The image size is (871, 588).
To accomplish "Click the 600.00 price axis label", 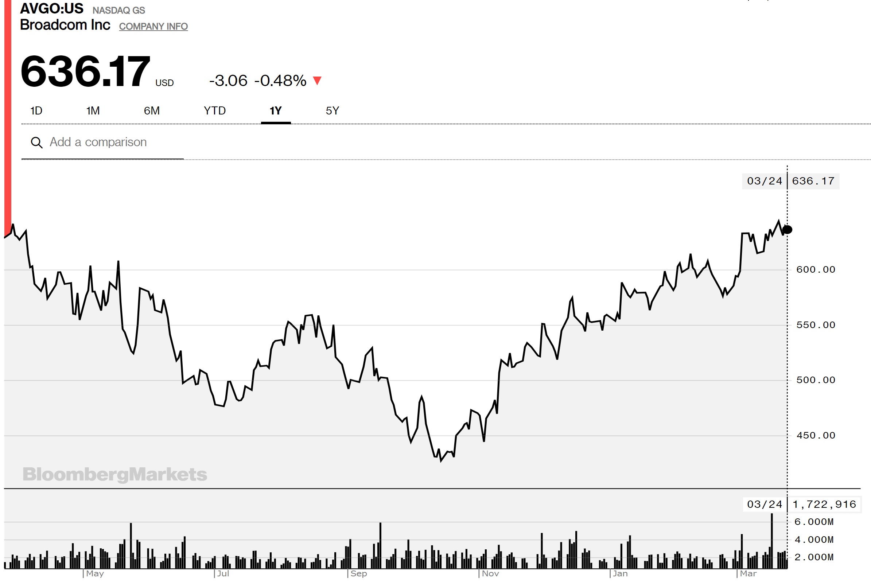I will pos(816,270).
